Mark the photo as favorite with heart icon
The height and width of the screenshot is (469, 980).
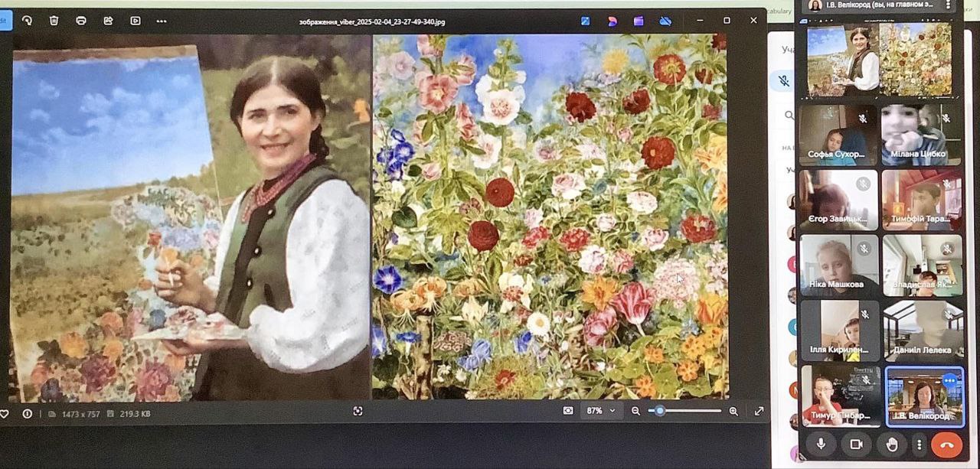[4, 414]
